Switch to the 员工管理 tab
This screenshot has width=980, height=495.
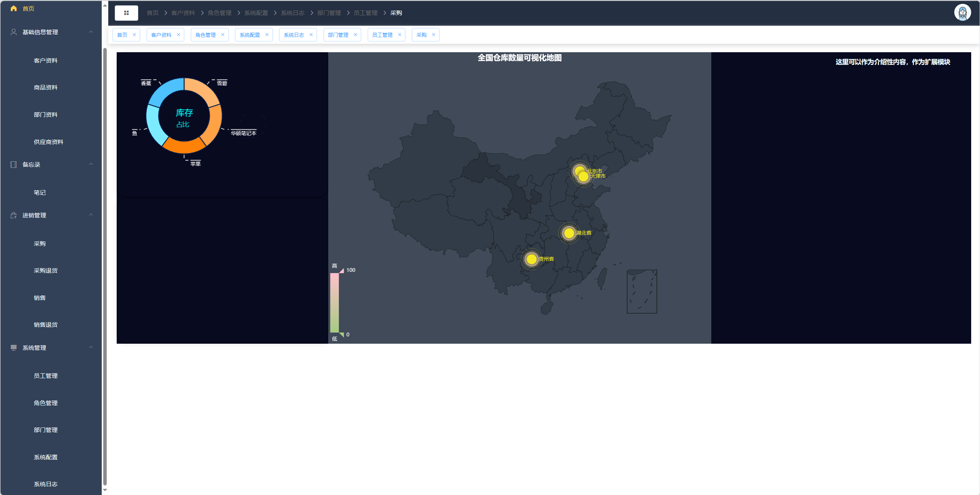pos(382,35)
